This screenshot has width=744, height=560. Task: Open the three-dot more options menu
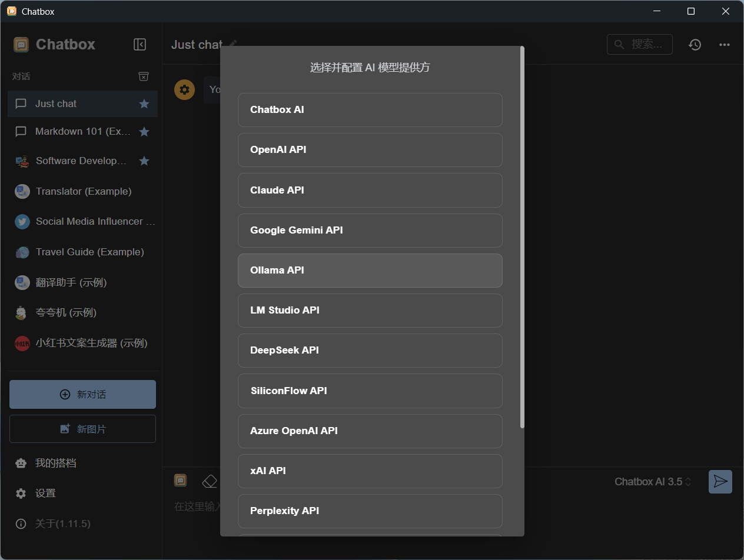pos(725,45)
